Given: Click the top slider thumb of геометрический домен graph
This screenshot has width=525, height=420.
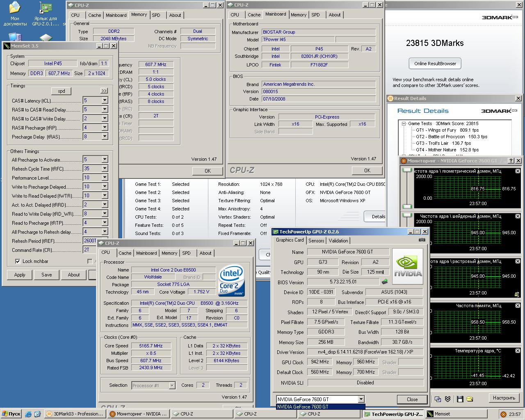Looking at the screenshot, I should click(x=407, y=170).
